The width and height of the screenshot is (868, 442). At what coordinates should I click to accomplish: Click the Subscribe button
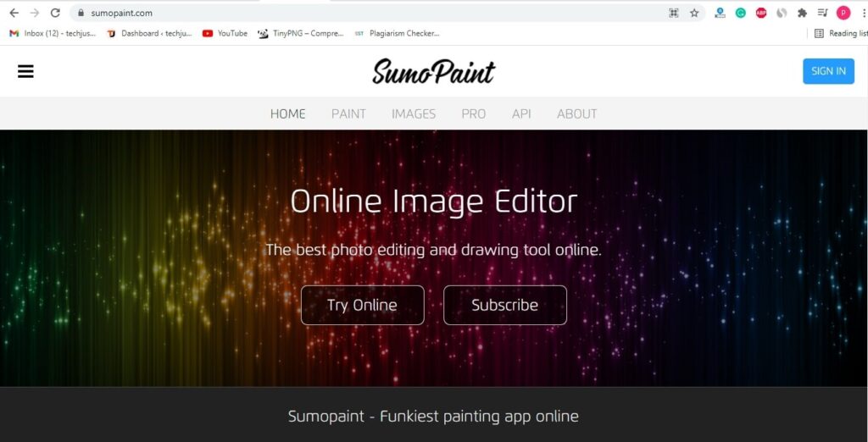coord(505,305)
